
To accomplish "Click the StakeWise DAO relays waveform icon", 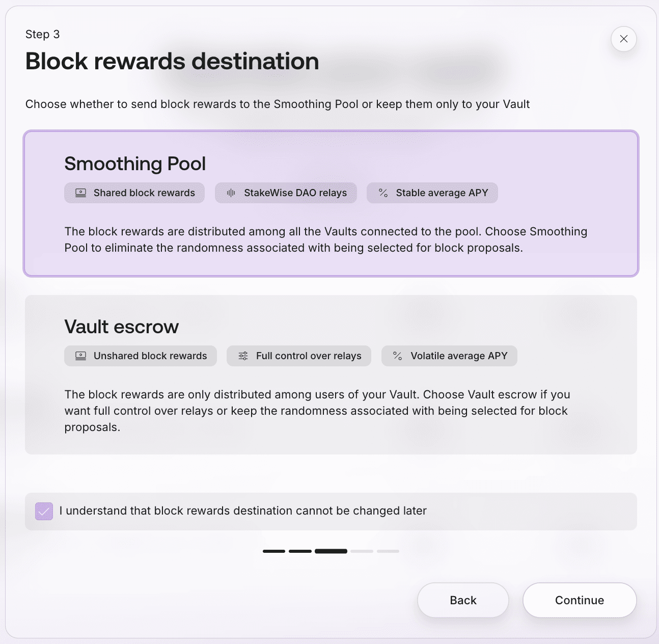I will 231,193.
